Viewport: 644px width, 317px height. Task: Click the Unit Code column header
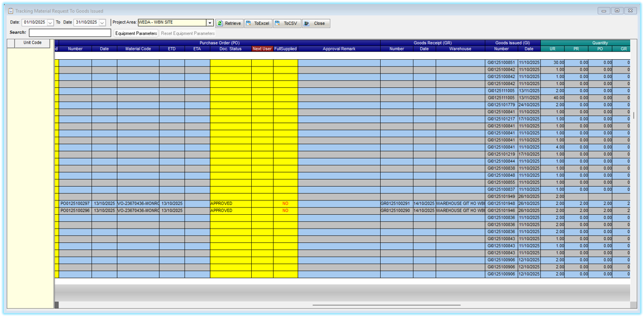(33, 42)
